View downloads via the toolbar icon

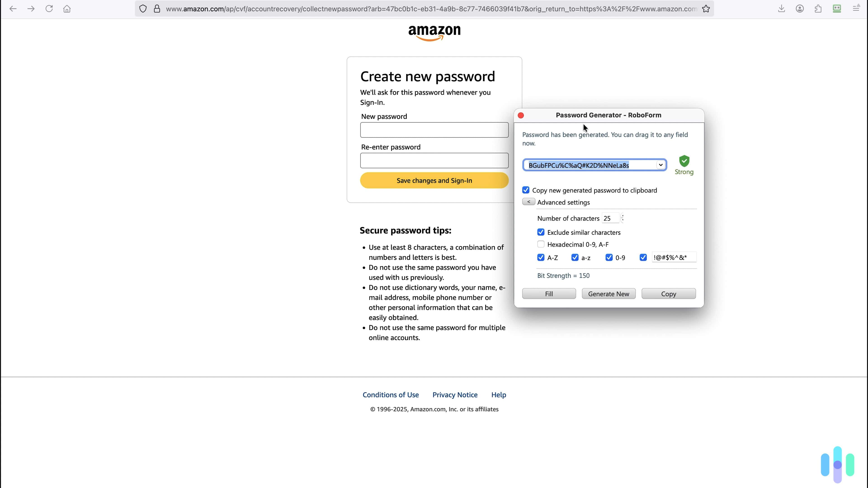point(782,9)
